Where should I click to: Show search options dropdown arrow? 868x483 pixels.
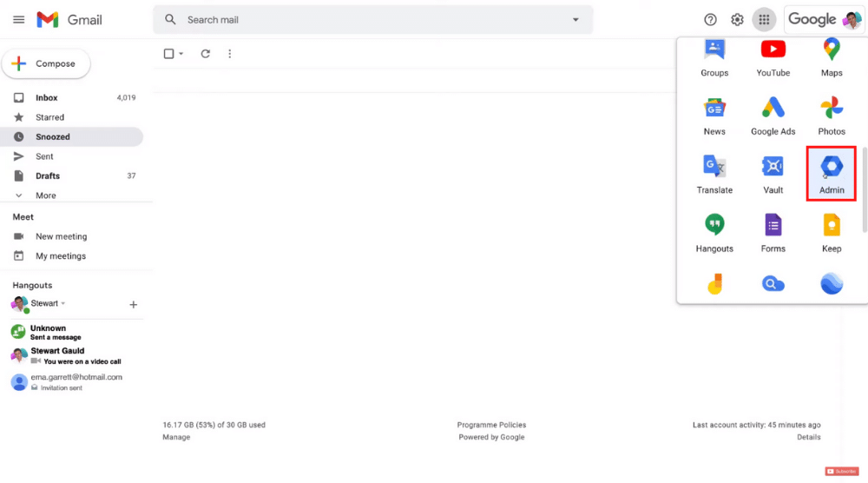pos(575,20)
